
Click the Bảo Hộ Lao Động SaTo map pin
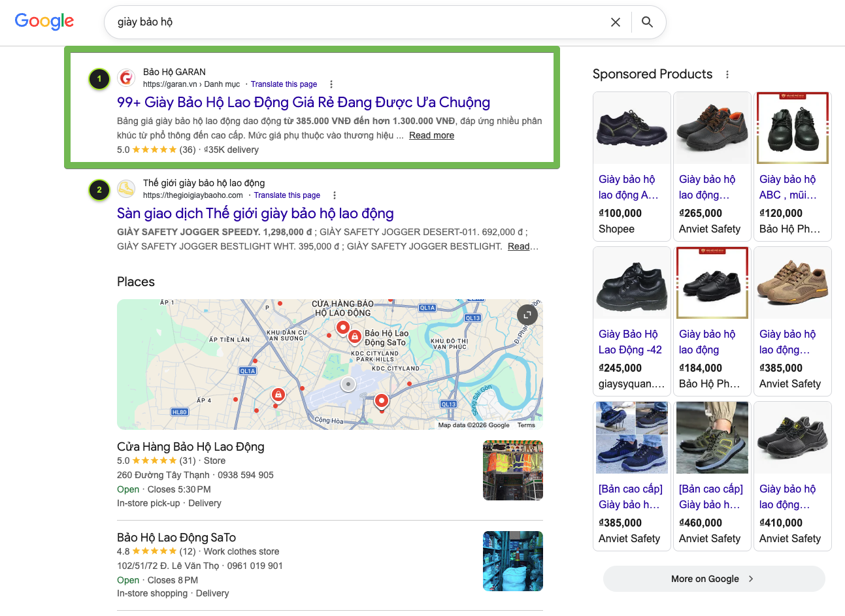tap(355, 336)
